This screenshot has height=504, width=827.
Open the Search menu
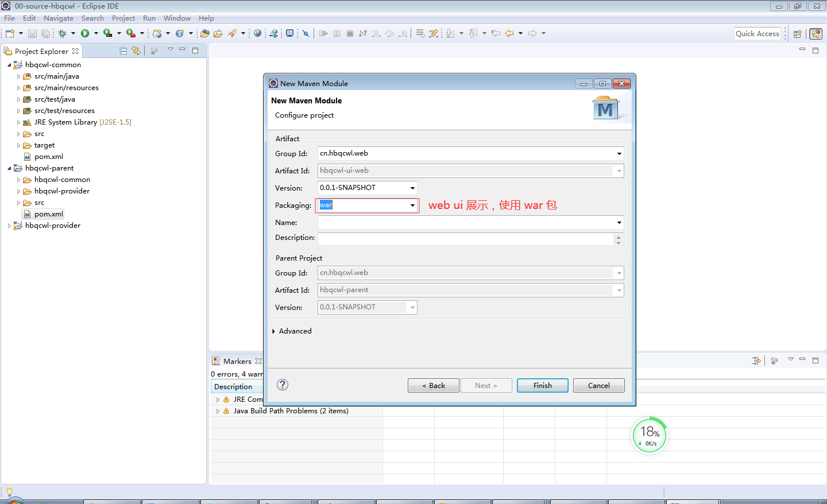pos(92,18)
